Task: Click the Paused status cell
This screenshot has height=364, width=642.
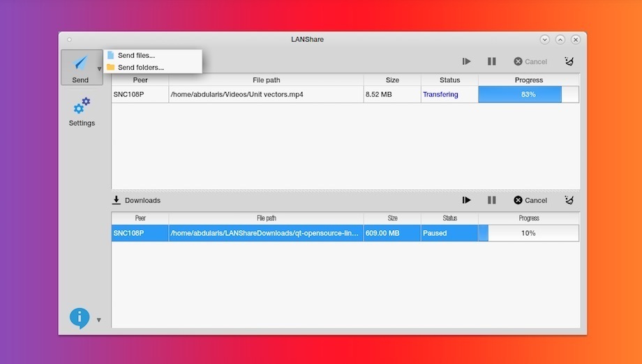Action: click(449, 233)
